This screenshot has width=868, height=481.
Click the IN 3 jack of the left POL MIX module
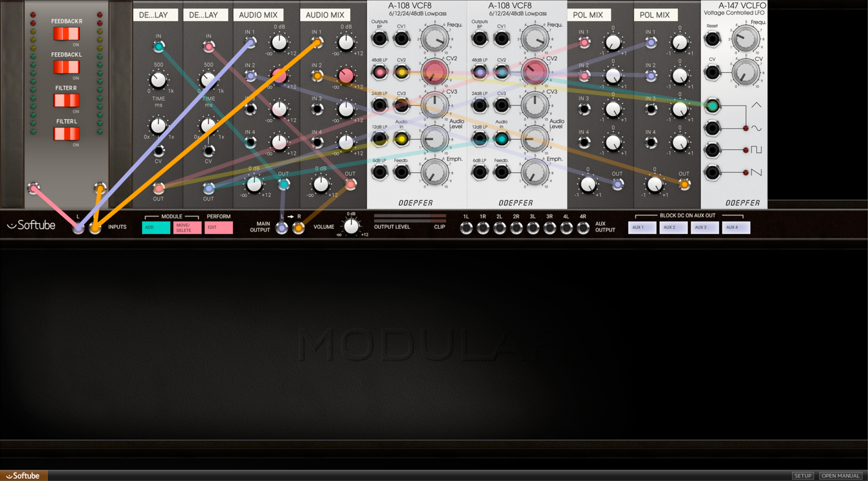pos(584,109)
